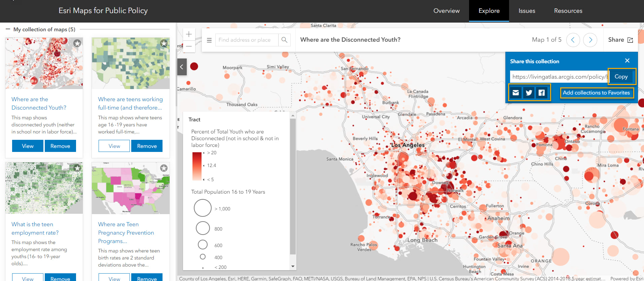
Task: Click the teens working full-time thumbnail
Action: click(131, 63)
